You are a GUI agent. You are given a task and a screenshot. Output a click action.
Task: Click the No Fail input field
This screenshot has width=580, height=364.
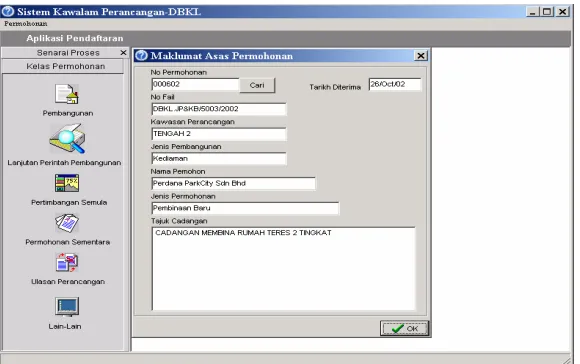coord(219,109)
